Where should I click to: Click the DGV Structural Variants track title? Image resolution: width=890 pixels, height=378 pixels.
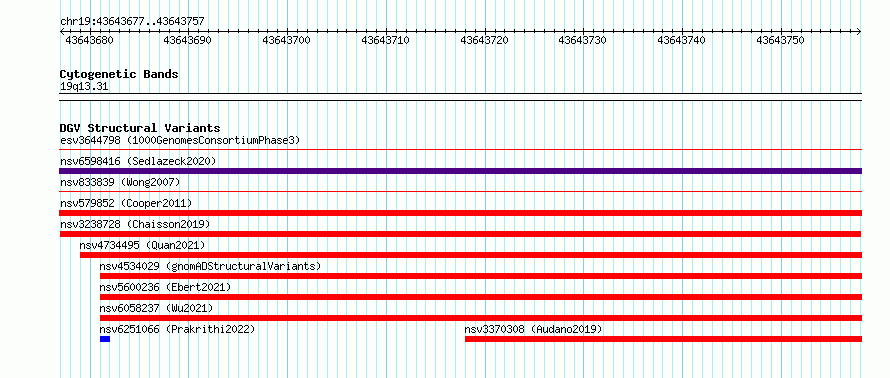(x=140, y=128)
